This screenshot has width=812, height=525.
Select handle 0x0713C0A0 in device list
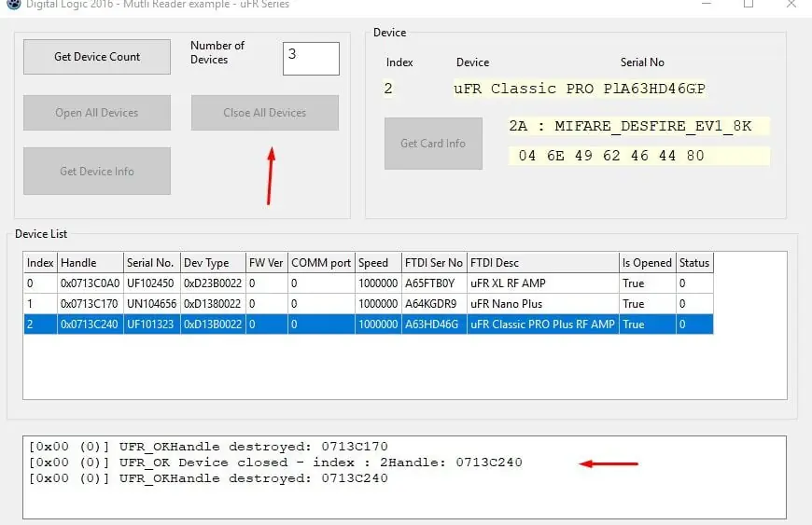tap(91, 283)
